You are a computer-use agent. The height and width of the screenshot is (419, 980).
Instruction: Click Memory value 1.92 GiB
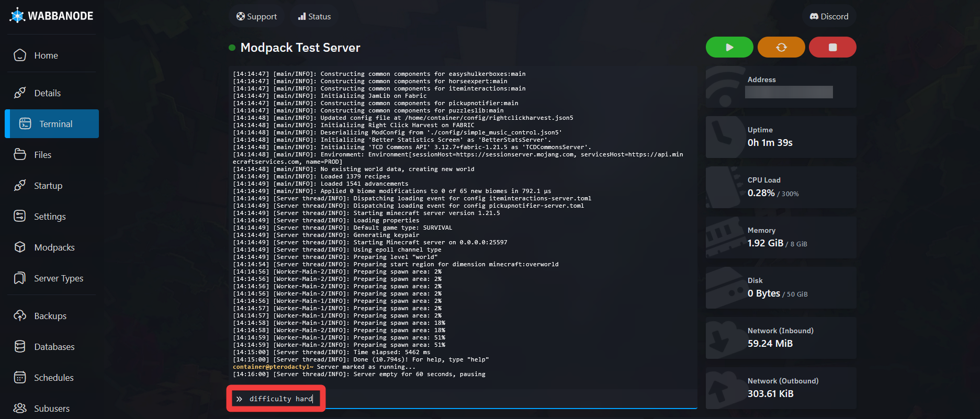point(765,243)
